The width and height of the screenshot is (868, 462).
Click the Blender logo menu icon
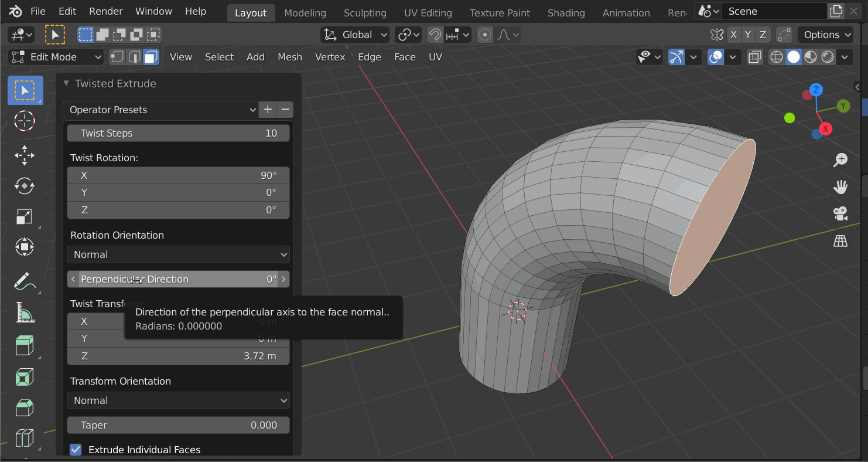(x=16, y=11)
